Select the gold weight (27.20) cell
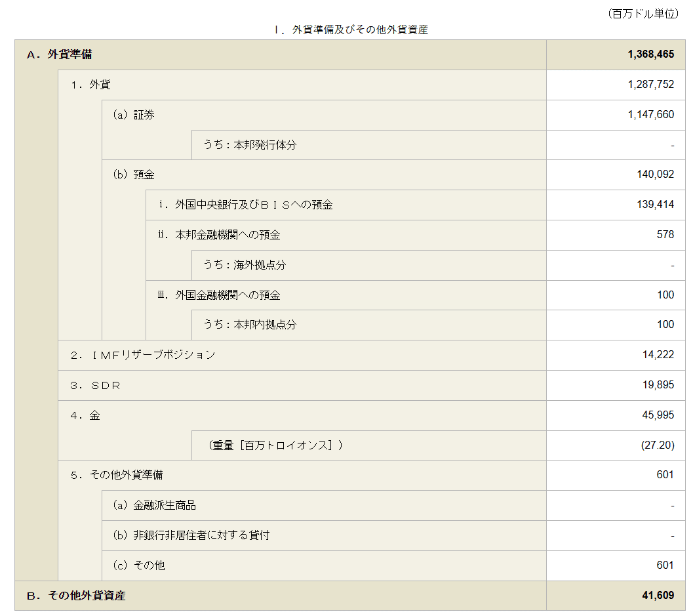The image size is (693, 616). pyautogui.click(x=656, y=445)
